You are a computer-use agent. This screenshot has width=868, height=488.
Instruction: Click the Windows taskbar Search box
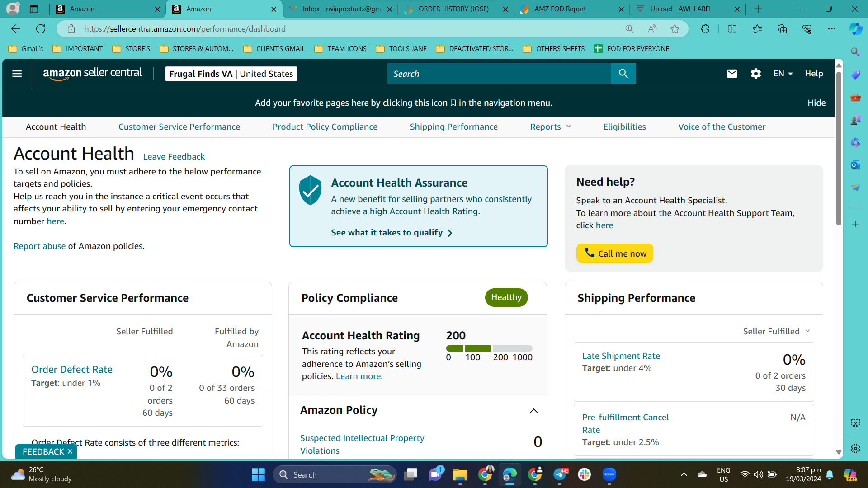pyautogui.click(x=335, y=474)
